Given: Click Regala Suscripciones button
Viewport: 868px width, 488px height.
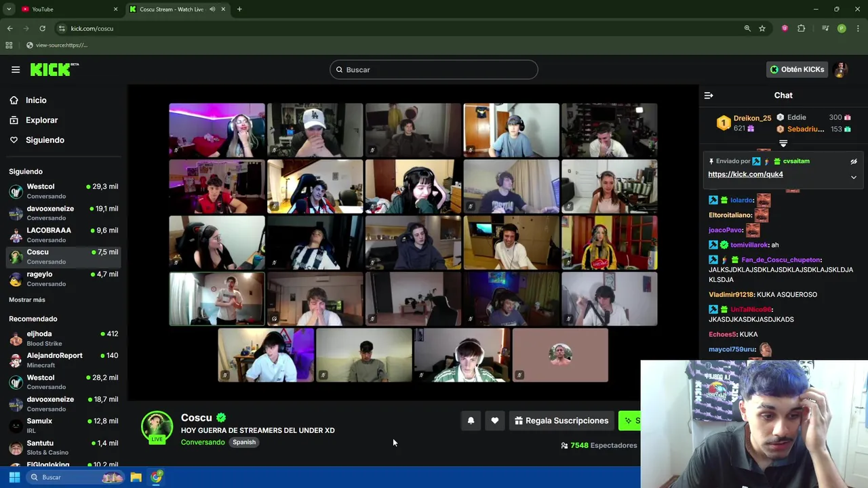Looking at the screenshot, I should [561, 421].
